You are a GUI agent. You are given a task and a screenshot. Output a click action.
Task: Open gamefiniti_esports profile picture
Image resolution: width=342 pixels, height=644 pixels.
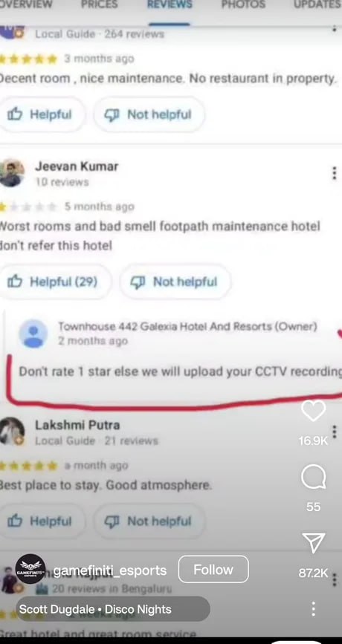pos(30,569)
